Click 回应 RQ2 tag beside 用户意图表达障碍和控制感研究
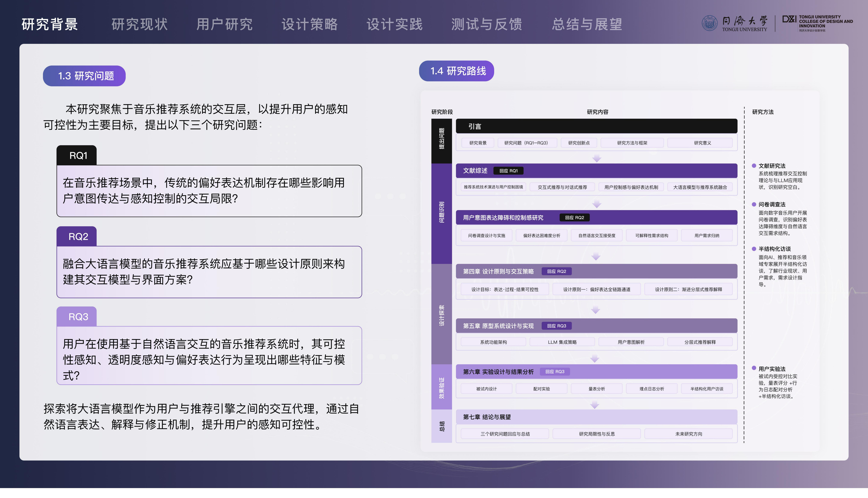868x498 pixels. tap(574, 218)
